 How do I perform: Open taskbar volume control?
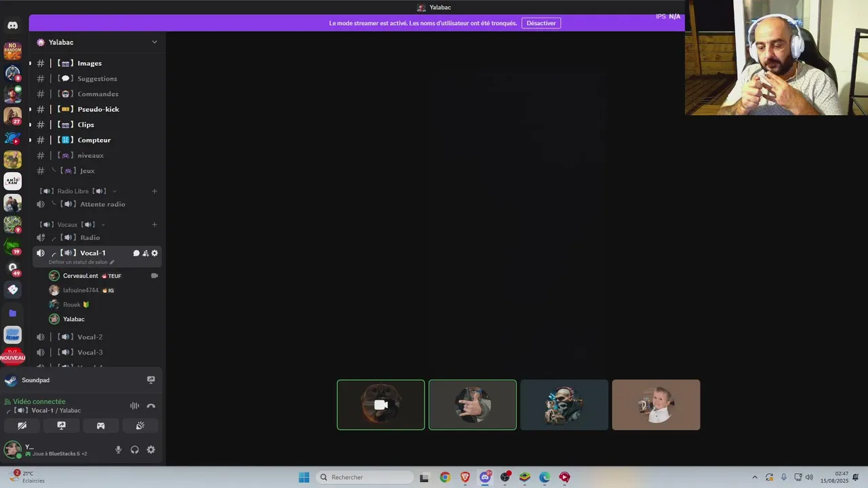pyautogui.click(x=809, y=477)
